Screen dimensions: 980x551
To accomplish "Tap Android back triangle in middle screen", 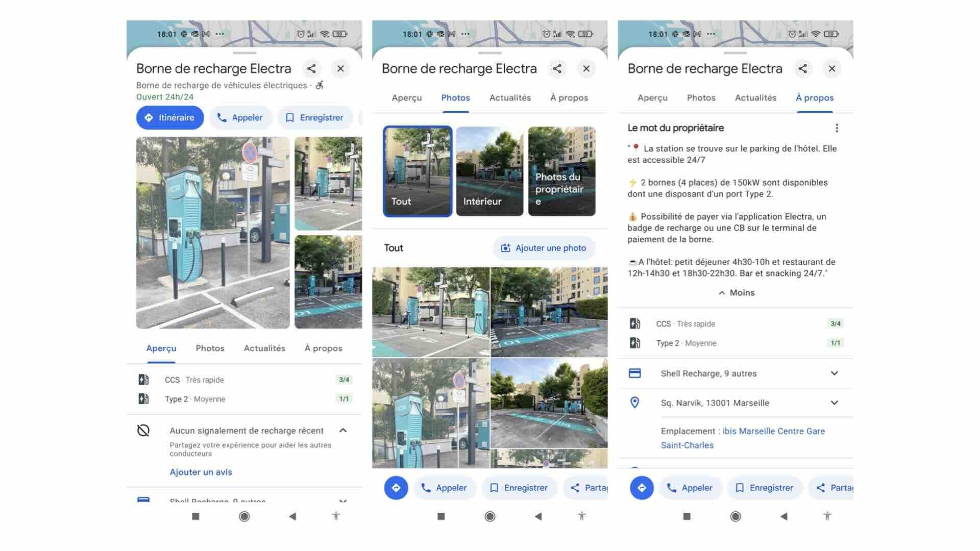I will tap(538, 517).
